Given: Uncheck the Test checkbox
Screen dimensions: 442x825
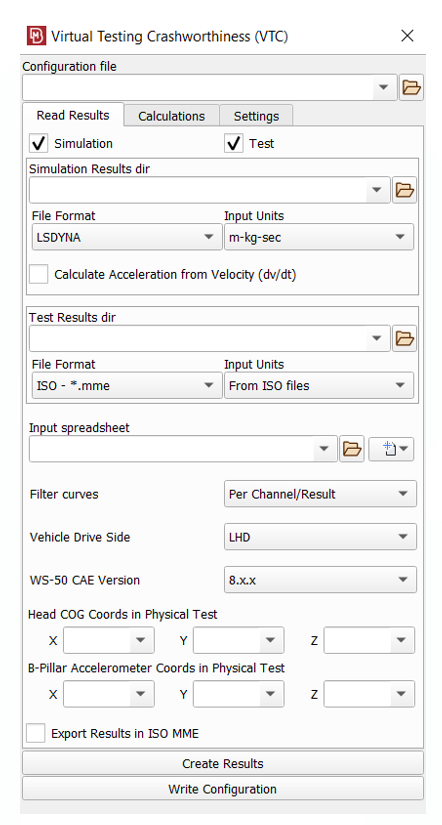Looking at the screenshot, I should pos(234,144).
